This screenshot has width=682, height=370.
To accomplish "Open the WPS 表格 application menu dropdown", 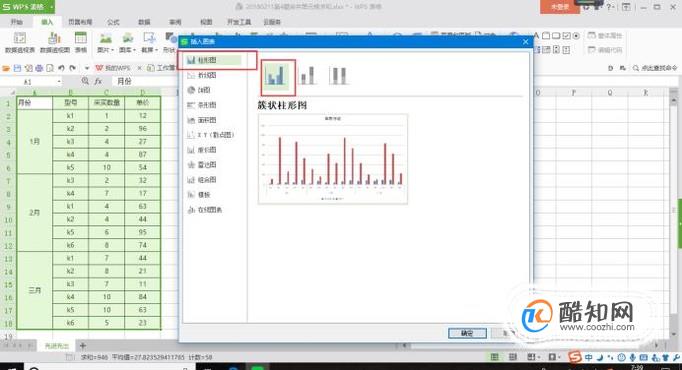I will point(52,7).
